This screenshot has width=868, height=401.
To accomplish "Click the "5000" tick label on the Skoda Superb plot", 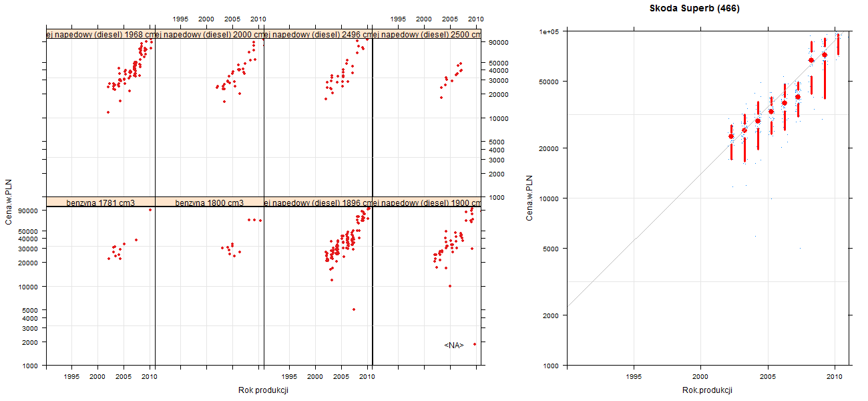I will (x=551, y=249).
